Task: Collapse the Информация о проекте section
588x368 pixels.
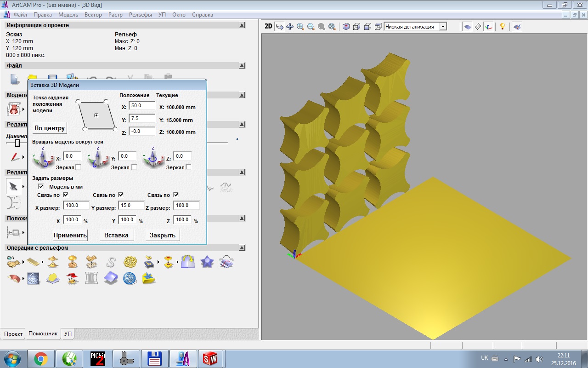Action: (x=242, y=25)
